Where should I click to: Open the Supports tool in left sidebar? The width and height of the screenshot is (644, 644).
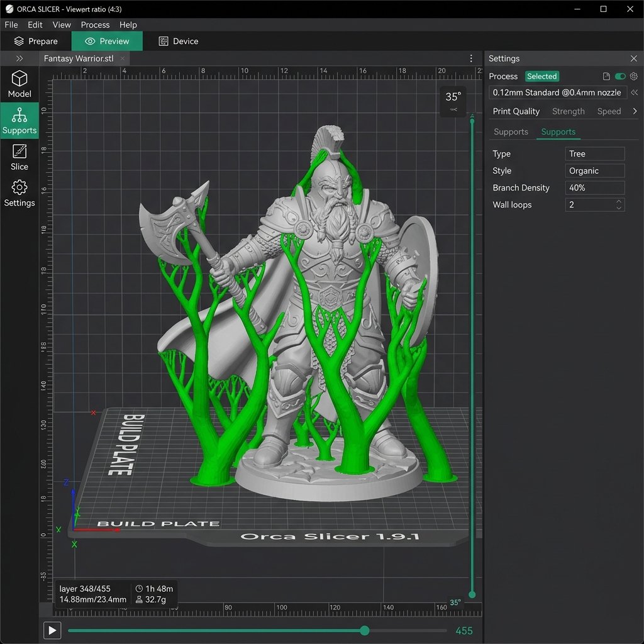point(19,121)
